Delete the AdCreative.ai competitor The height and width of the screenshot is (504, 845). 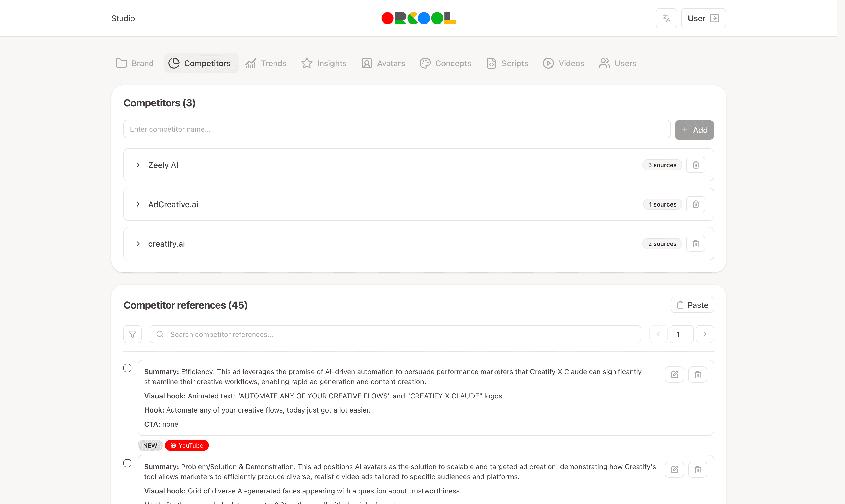coord(695,204)
